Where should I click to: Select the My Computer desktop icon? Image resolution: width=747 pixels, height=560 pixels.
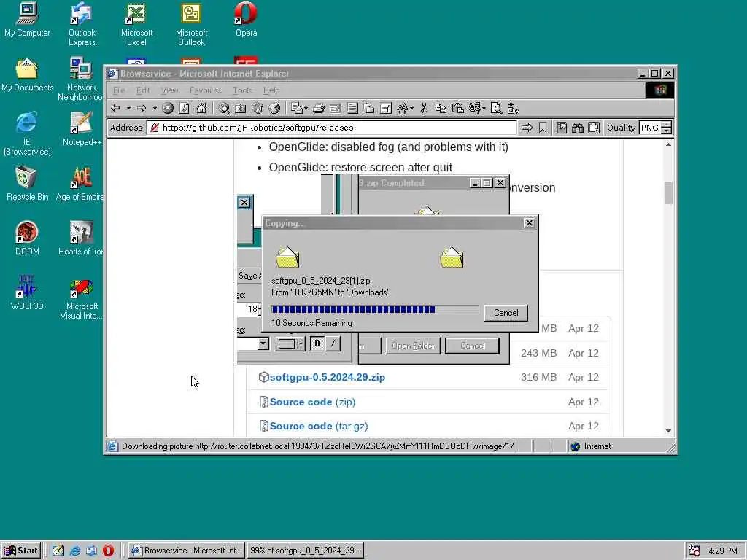pos(27,20)
